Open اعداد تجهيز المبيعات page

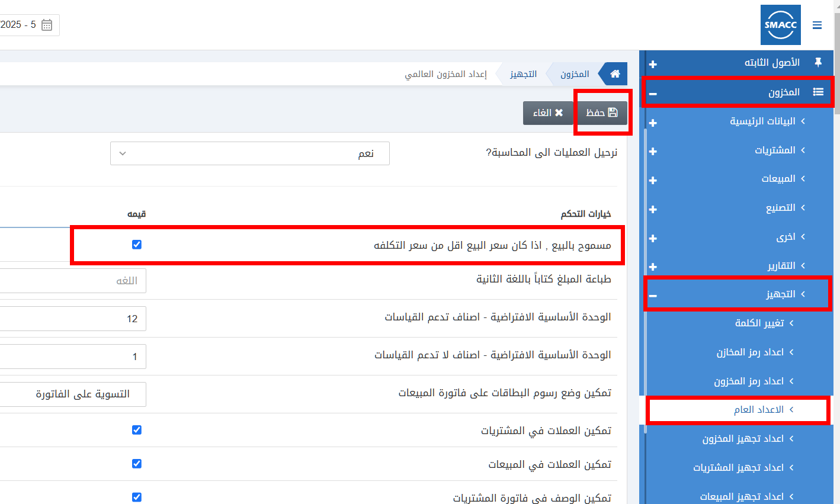[x=742, y=496]
